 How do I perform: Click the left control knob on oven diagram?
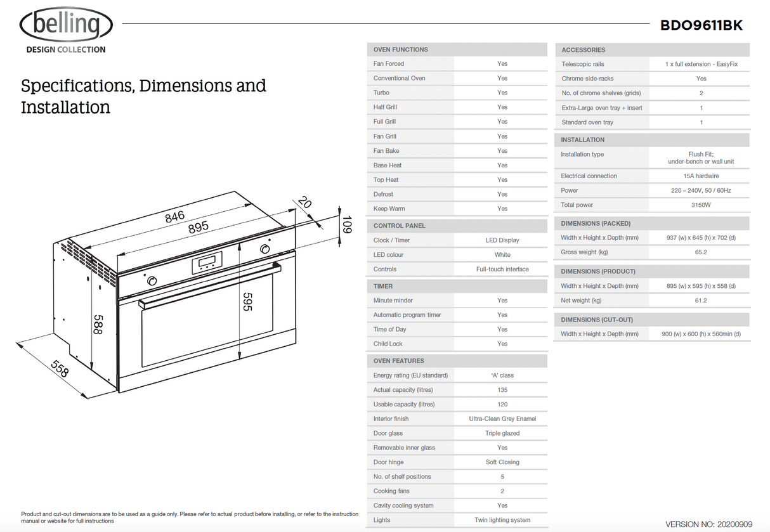click(152, 281)
